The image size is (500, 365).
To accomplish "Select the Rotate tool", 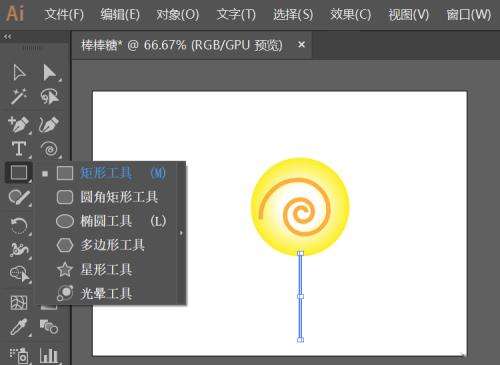I will [x=19, y=225].
